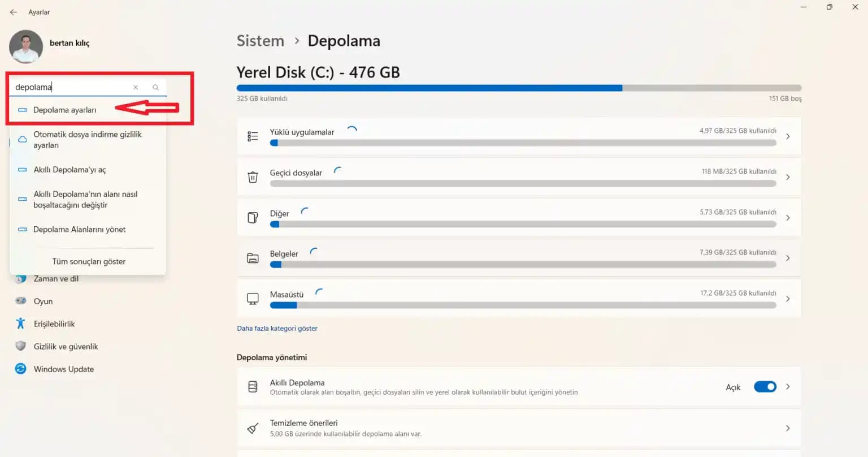Select the Yüklü uygulamalar icon
Viewport: 868px width, 457px height.
coord(253,136)
